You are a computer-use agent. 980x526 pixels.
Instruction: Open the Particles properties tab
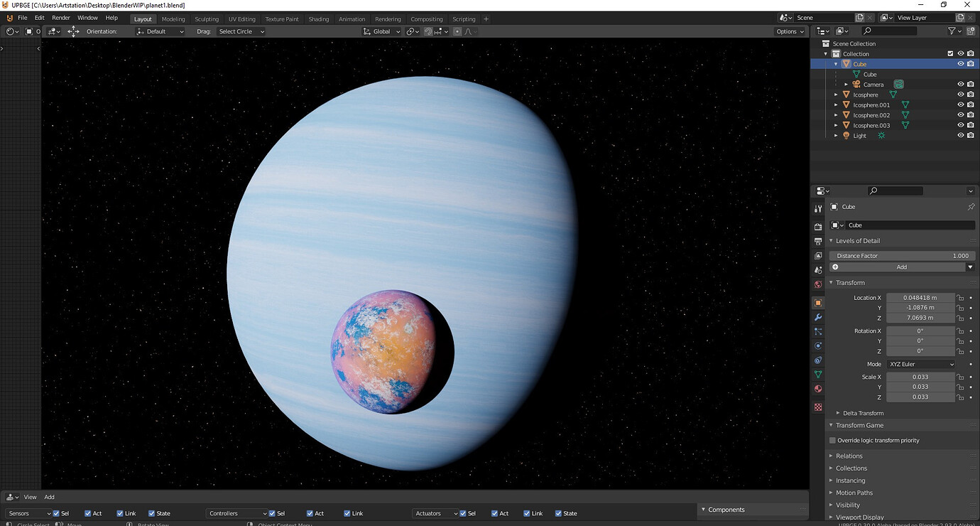818,331
